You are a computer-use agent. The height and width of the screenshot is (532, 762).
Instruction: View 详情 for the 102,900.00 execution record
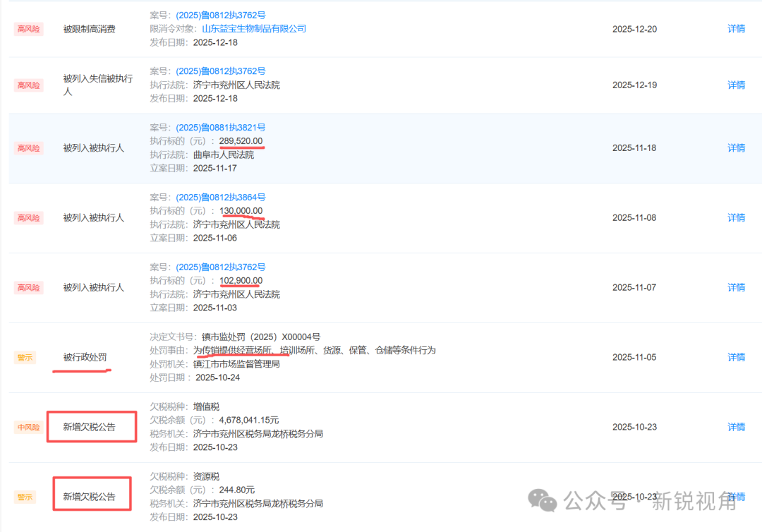pyautogui.click(x=736, y=288)
